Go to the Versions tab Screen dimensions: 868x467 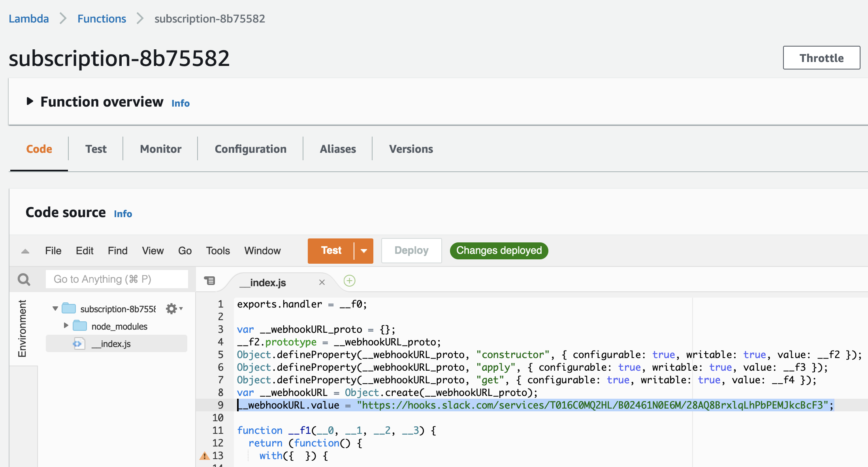pyautogui.click(x=411, y=149)
